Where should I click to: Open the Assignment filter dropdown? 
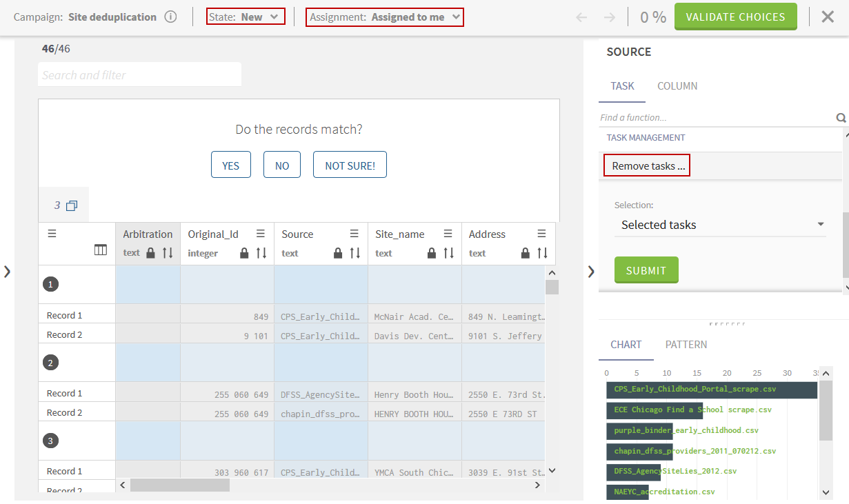[385, 17]
